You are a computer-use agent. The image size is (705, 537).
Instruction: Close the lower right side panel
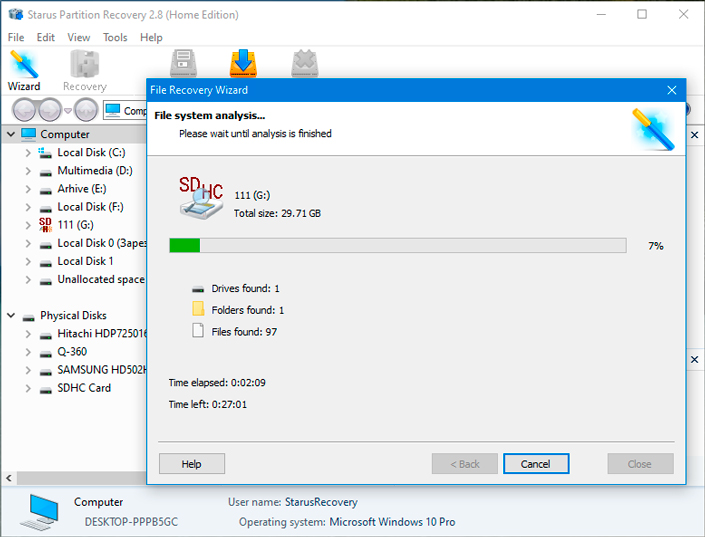point(694,359)
